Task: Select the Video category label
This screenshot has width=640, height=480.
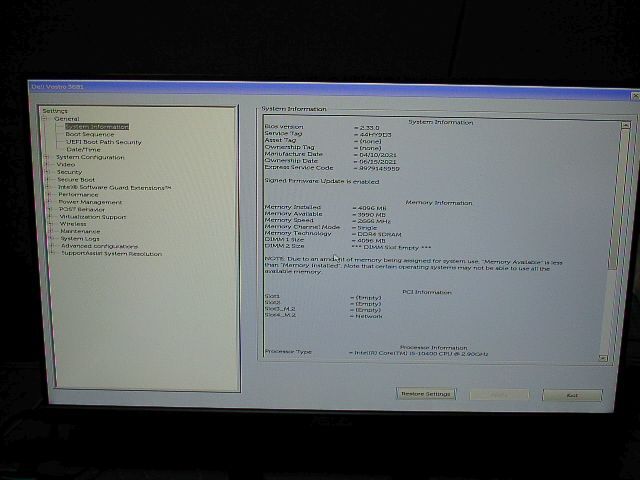Action: (x=66, y=164)
